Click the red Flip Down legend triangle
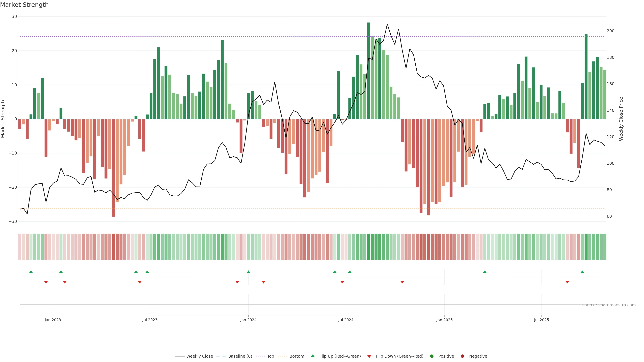644x362 pixels. point(369,356)
